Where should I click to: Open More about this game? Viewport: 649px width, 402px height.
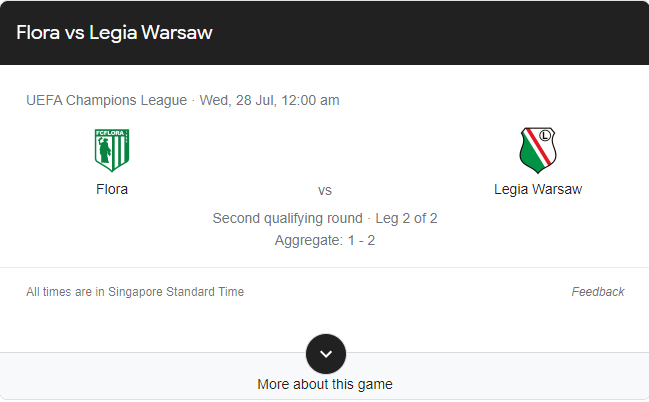click(x=325, y=384)
